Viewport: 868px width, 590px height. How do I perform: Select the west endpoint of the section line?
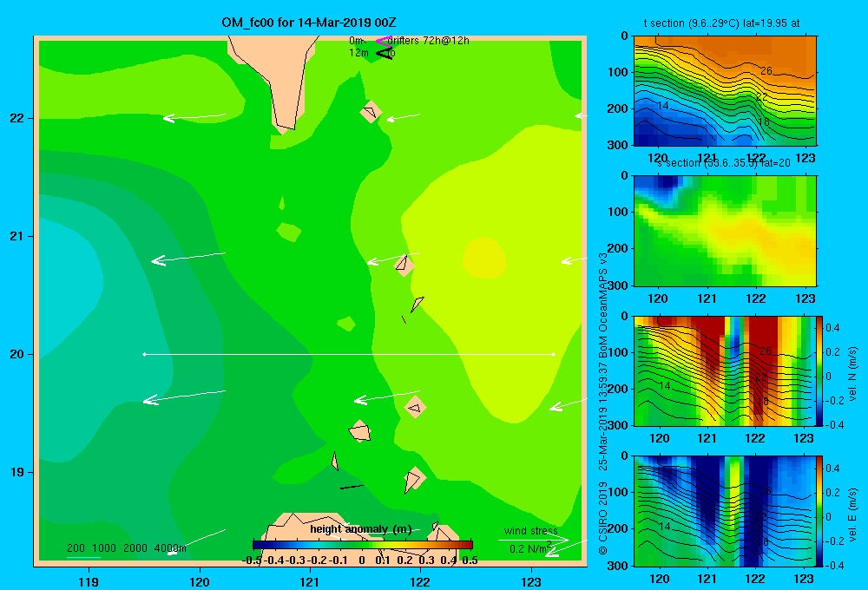tap(144, 354)
